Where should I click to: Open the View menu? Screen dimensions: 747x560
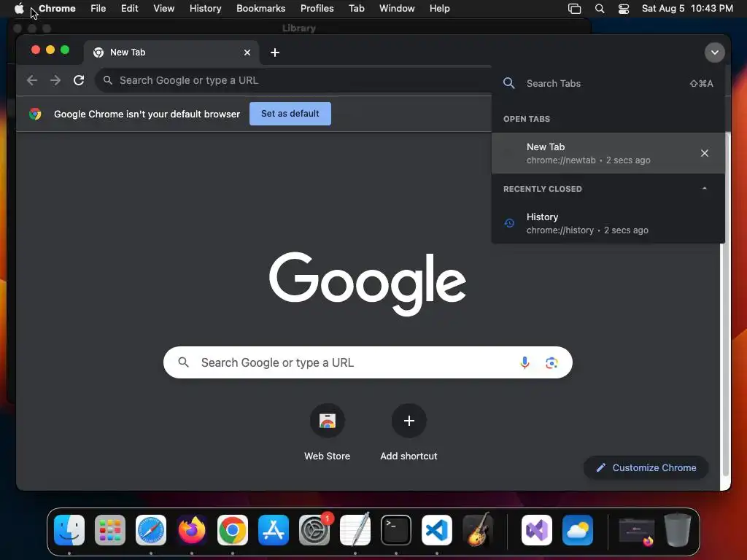pos(164,9)
